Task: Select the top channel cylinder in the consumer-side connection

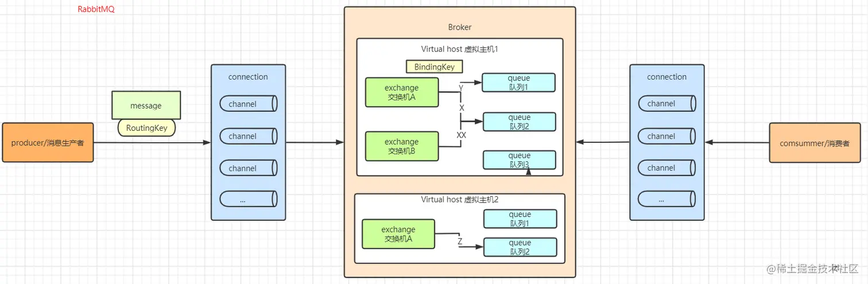Action: (667, 104)
